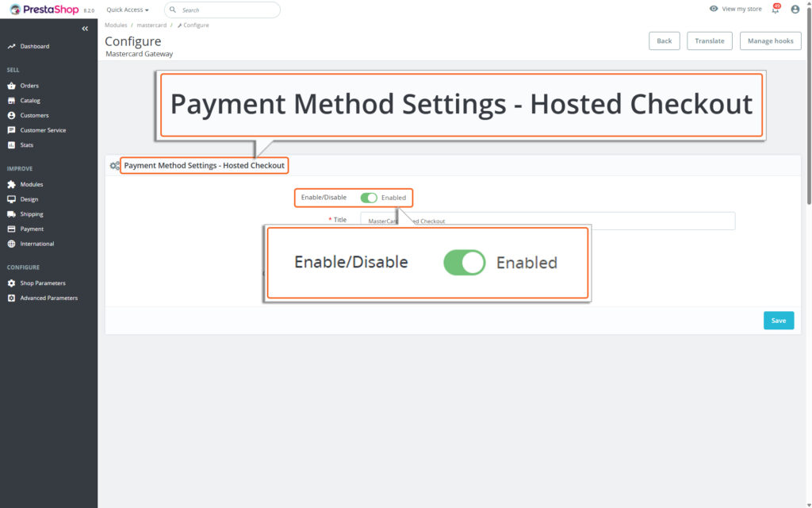Click the profile account icon
The height and width of the screenshot is (508, 812).
pyautogui.click(x=795, y=9)
